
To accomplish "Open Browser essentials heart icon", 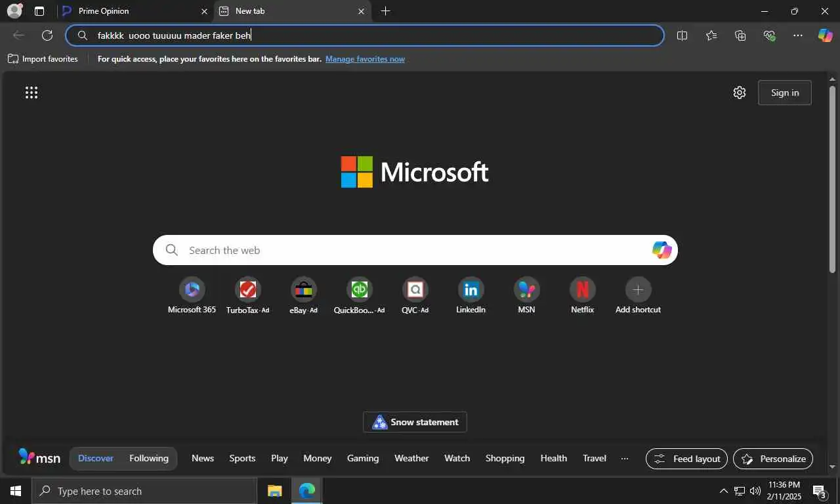I will [x=769, y=35].
